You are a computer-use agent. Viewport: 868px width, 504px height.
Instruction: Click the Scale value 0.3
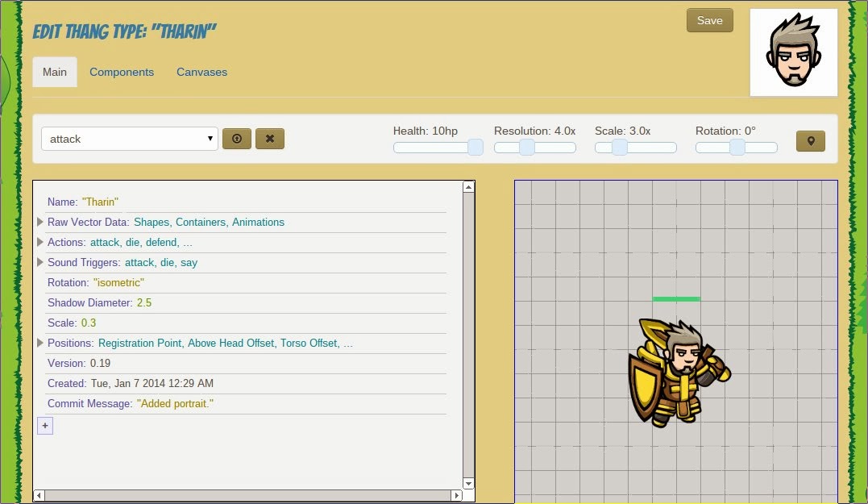[89, 323]
